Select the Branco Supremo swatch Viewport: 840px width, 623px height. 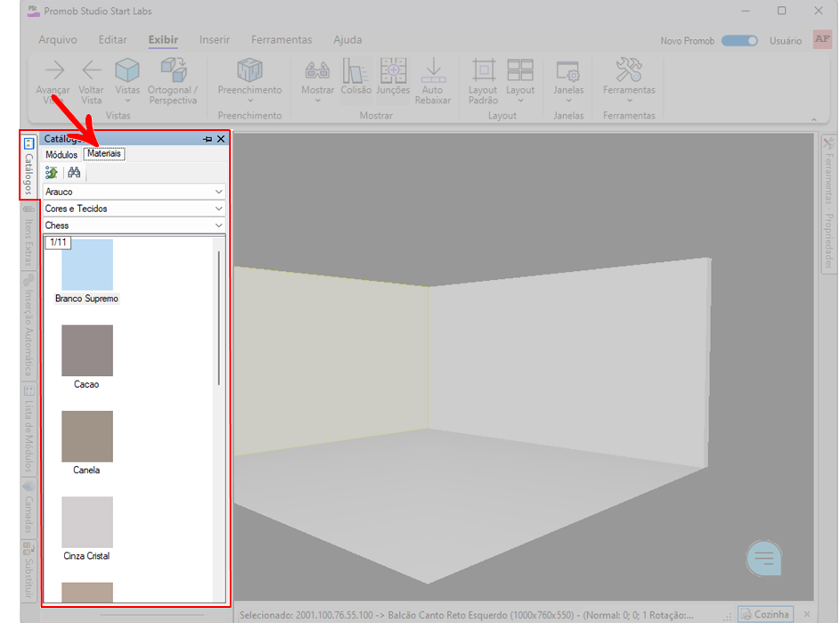point(87,265)
